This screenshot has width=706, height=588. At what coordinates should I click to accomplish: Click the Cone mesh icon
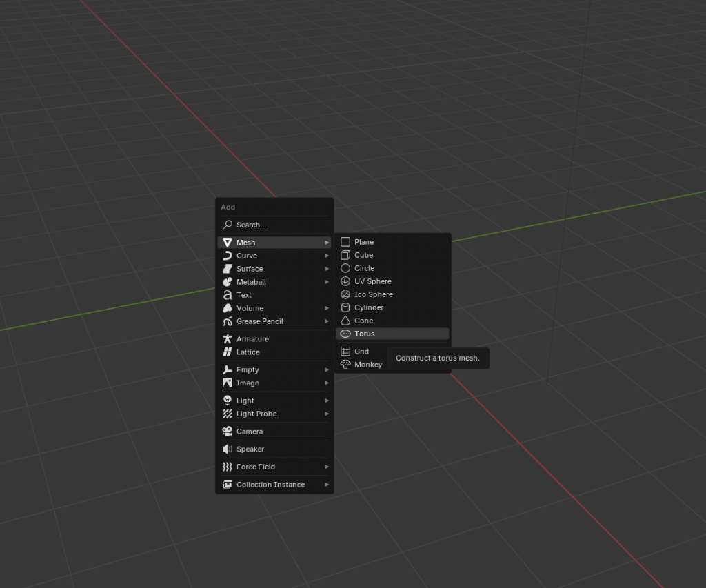coord(345,321)
